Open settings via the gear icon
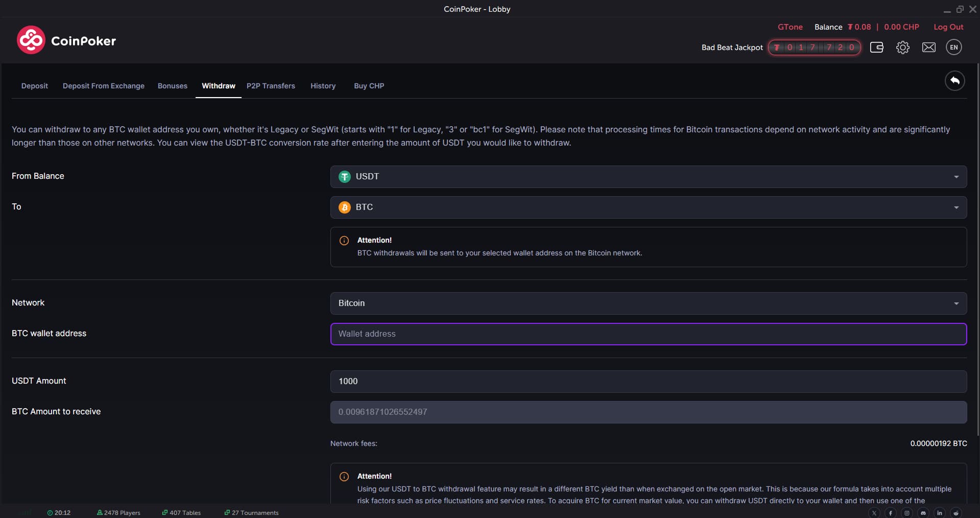 coord(902,48)
